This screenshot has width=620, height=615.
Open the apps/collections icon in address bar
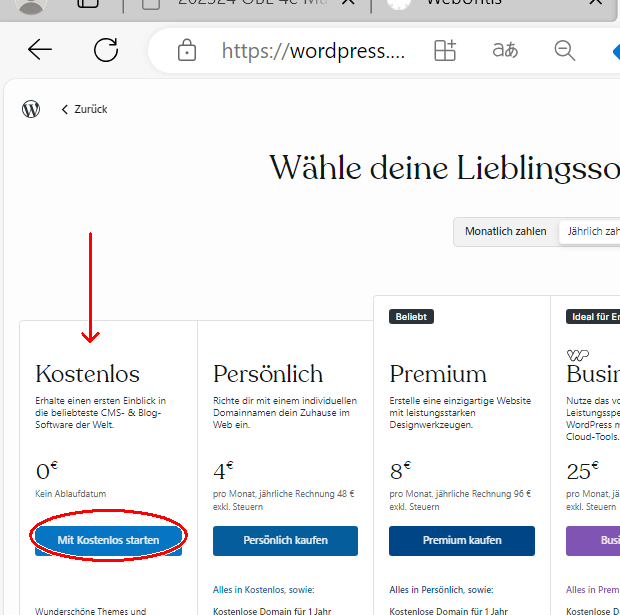coord(445,50)
